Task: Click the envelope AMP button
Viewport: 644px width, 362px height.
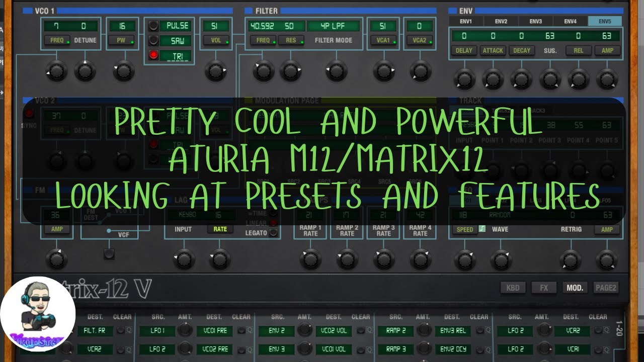Action: click(x=607, y=50)
